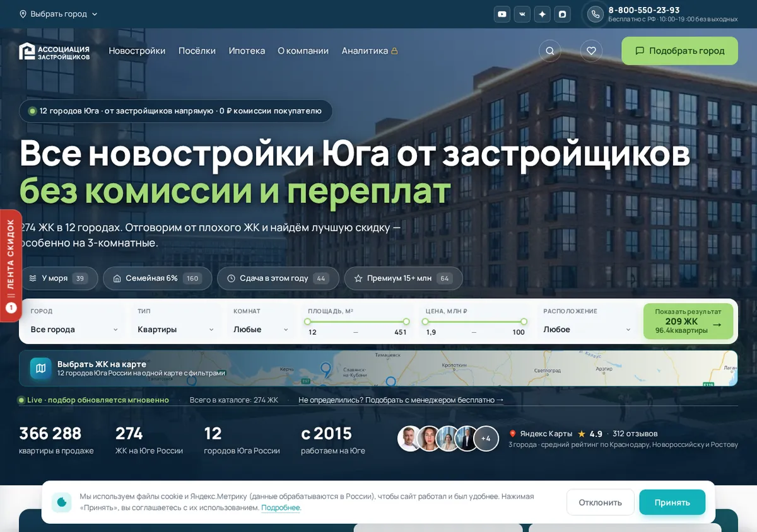Open the YouTube social icon
This screenshot has height=532, width=757.
tap(502, 14)
